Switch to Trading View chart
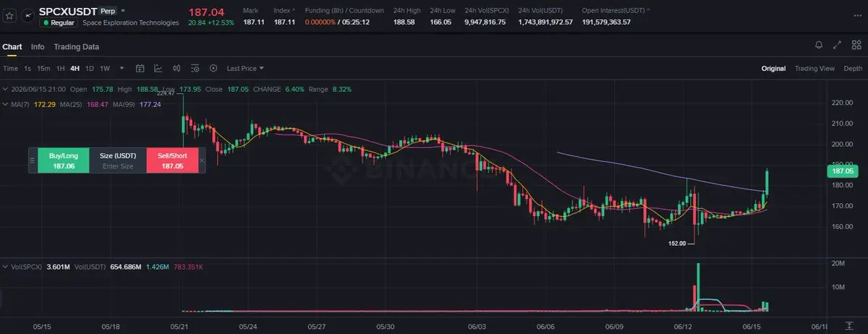The height and width of the screenshot is (334, 868). click(814, 69)
